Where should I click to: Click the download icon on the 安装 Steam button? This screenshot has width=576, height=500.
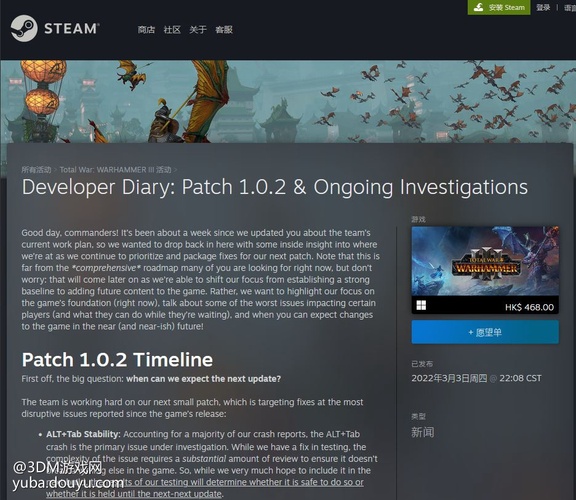point(478,7)
